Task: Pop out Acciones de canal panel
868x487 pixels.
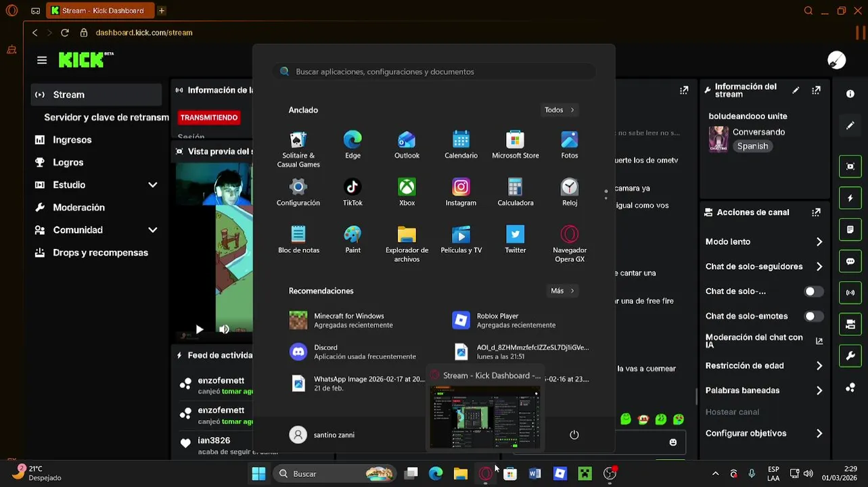Action: [x=817, y=212]
